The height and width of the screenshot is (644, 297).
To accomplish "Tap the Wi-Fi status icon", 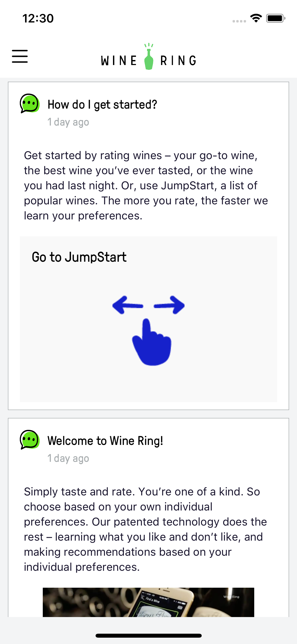I will pyautogui.click(x=256, y=18).
